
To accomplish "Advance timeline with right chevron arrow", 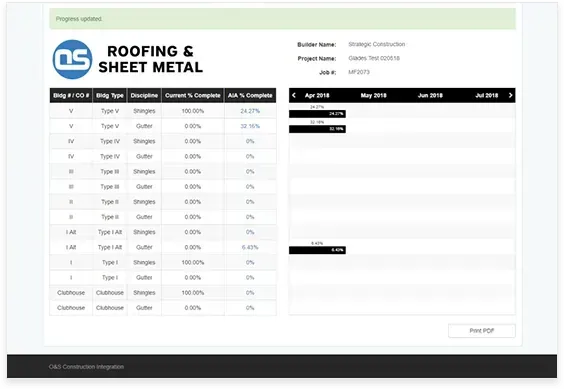I will (510, 95).
